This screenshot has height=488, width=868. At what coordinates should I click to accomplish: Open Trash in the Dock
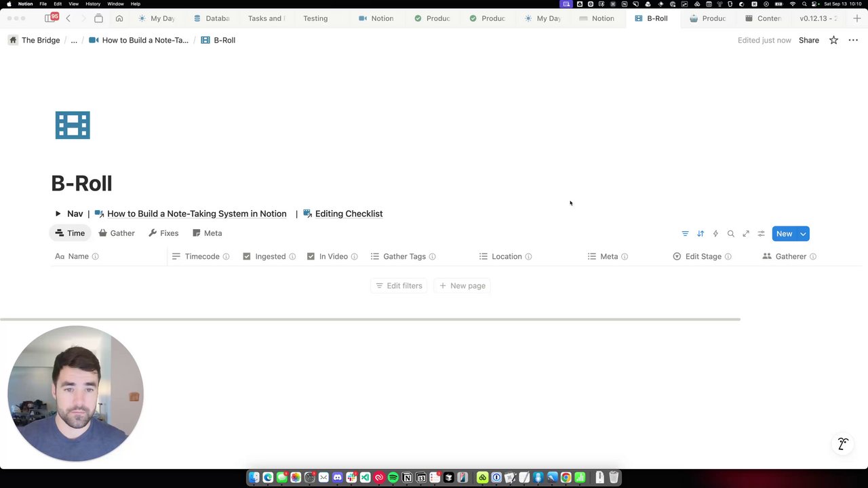click(x=613, y=478)
